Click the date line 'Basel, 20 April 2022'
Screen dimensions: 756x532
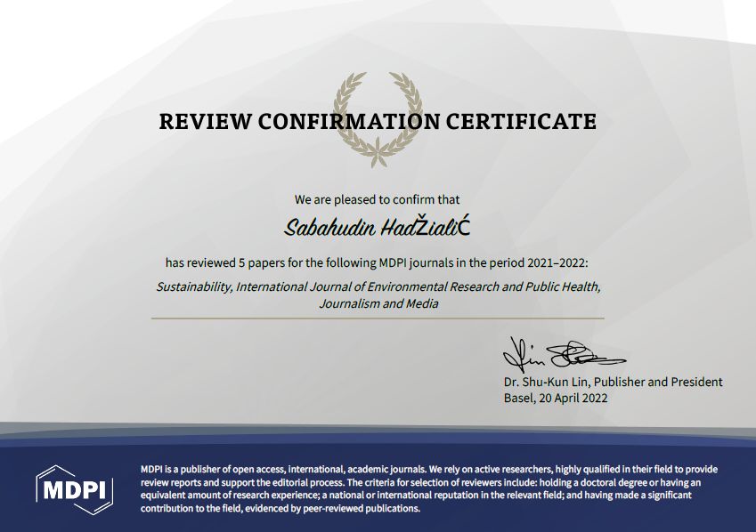556,398
